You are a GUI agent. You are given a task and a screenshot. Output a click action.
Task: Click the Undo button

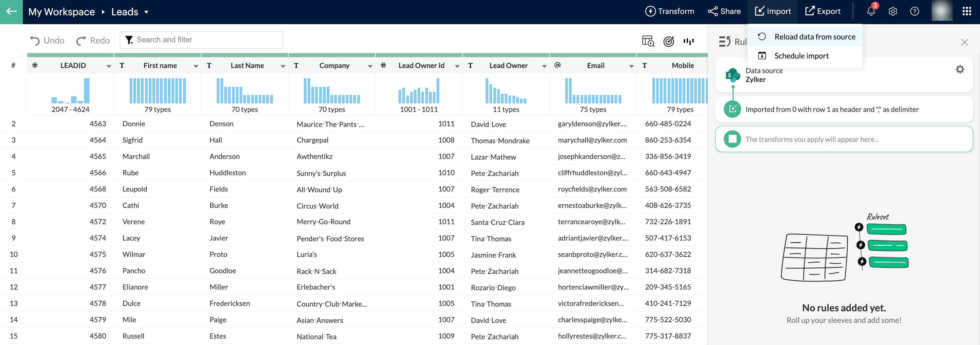(x=47, y=41)
